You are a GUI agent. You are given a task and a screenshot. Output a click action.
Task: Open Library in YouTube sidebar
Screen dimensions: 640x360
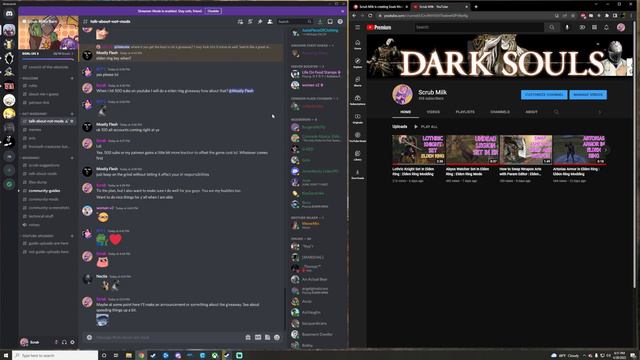point(358,156)
